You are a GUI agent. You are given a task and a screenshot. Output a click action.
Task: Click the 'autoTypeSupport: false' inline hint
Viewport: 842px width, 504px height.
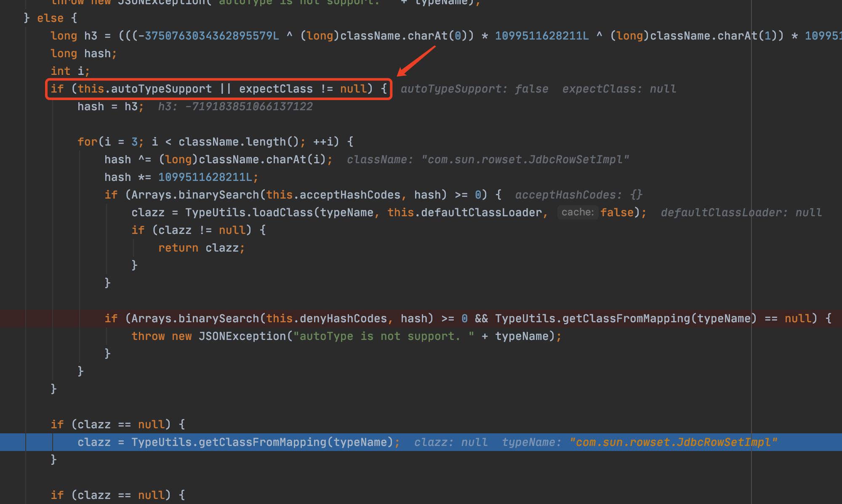(x=474, y=89)
